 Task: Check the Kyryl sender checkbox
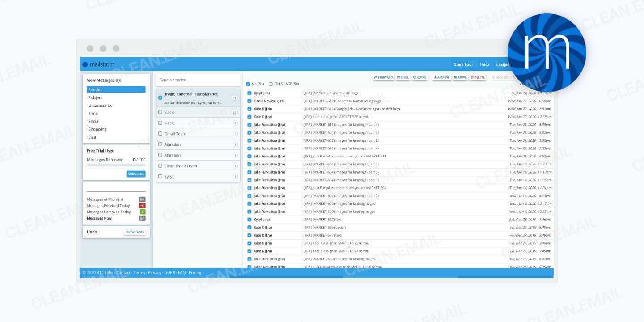click(161, 176)
